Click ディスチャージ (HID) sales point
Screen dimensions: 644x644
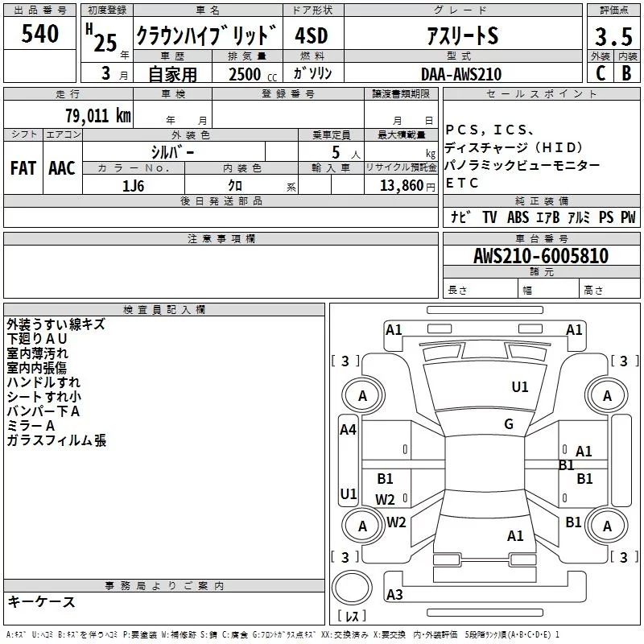tap(514, 147)
